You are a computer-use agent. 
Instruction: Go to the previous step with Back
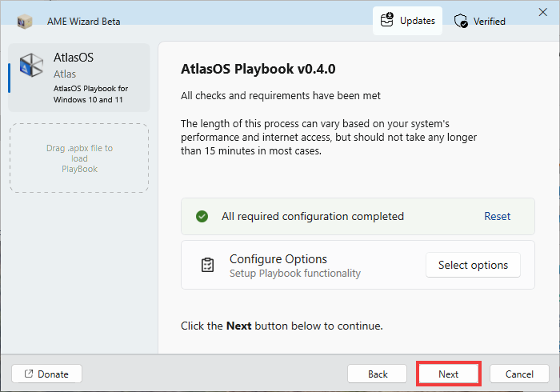click(378, 374)
